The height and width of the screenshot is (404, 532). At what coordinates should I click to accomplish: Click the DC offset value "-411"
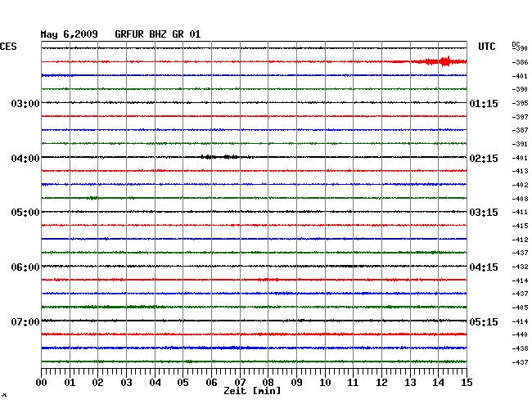520,212
